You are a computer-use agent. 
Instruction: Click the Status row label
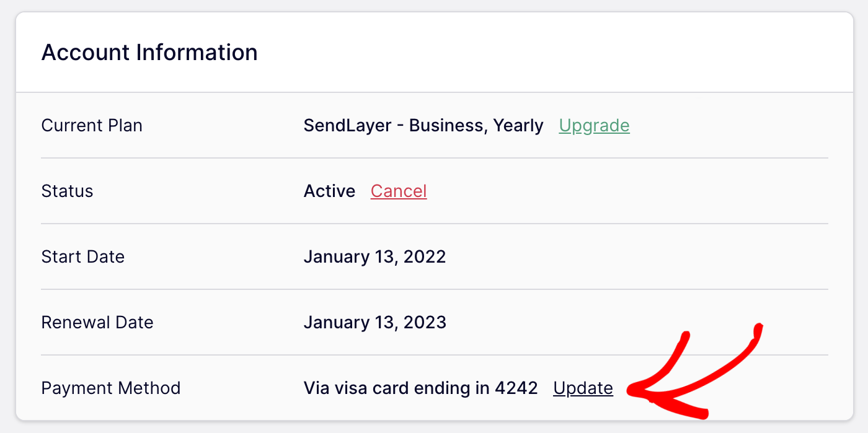(67, 191)
